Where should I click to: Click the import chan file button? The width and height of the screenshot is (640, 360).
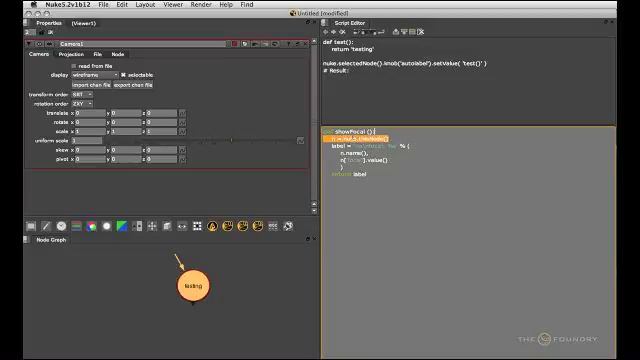(91, 85)
